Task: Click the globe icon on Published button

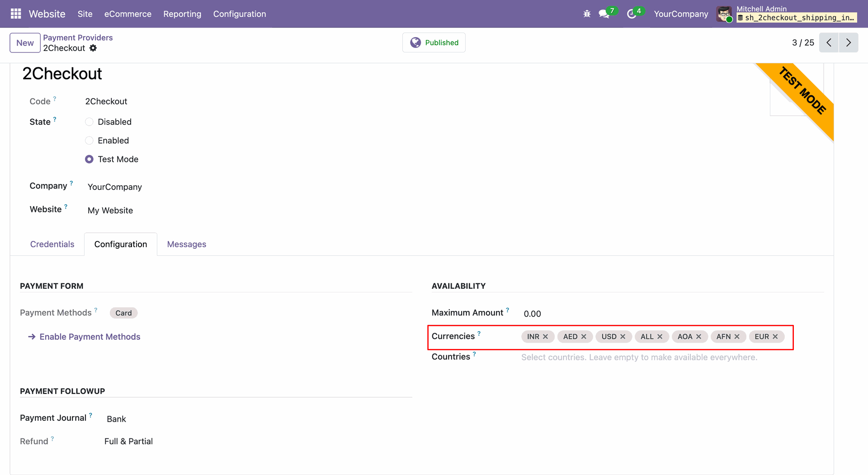Action: pos(415,42)
